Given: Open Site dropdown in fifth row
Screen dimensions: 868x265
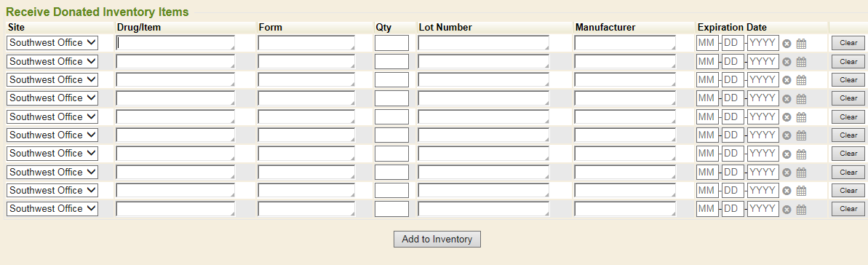Looking at the screenshot, I should point(52,116).
